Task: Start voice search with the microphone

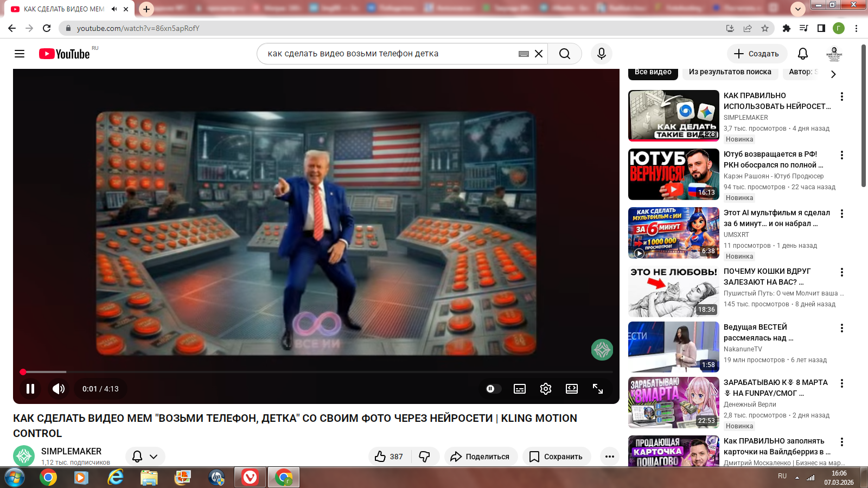Action: coord(602,54)
